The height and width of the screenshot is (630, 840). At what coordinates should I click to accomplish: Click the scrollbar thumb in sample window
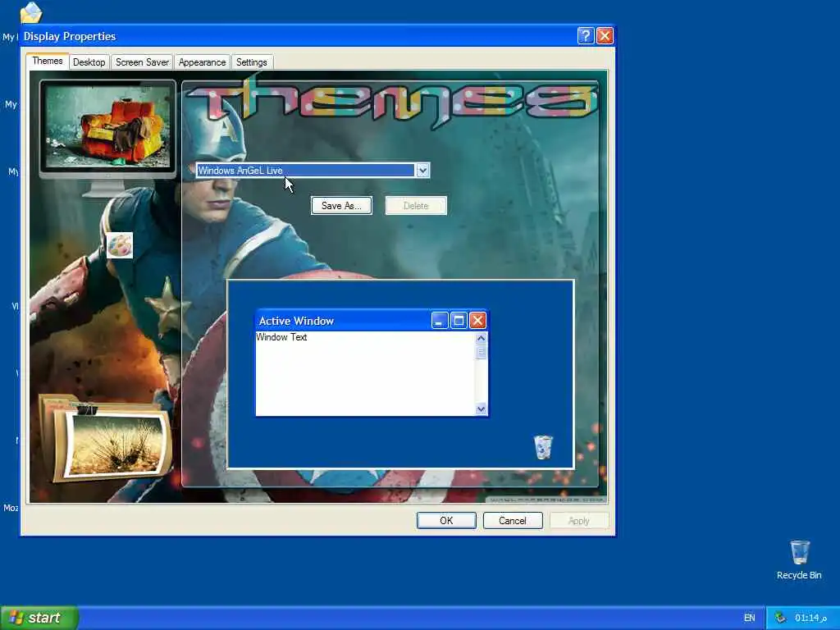(481, 352)
